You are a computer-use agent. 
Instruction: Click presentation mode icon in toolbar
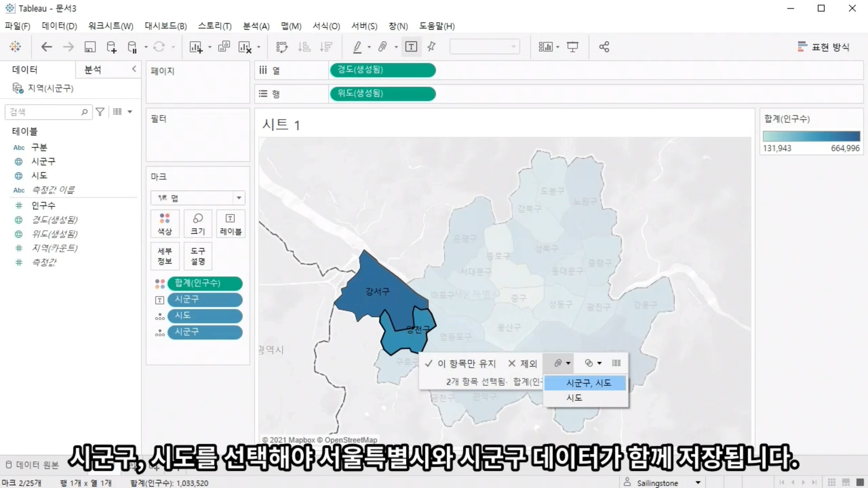tap(573, 47)
